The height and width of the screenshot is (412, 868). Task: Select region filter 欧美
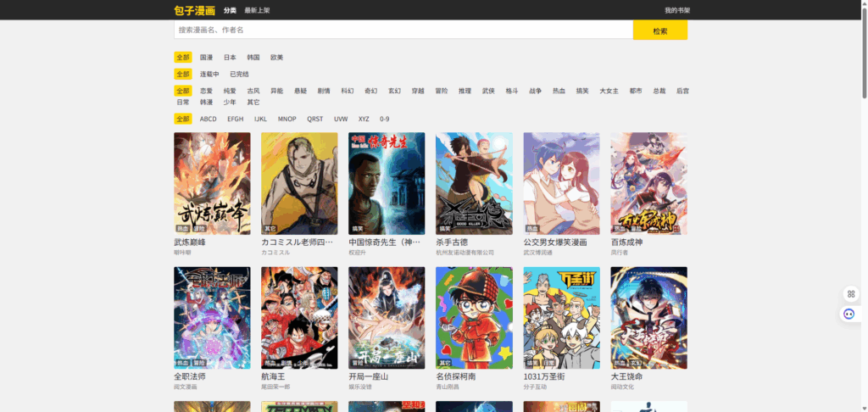click(x=277, y=57)
